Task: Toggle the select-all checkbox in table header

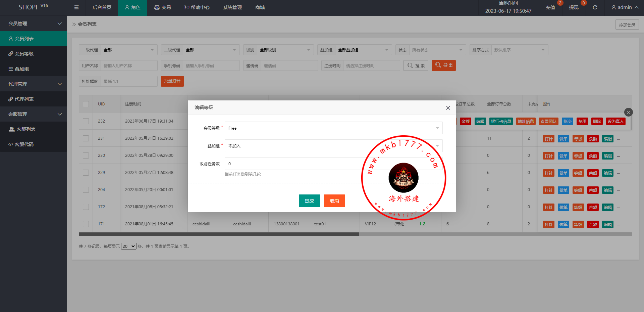Action: [86, 104]
